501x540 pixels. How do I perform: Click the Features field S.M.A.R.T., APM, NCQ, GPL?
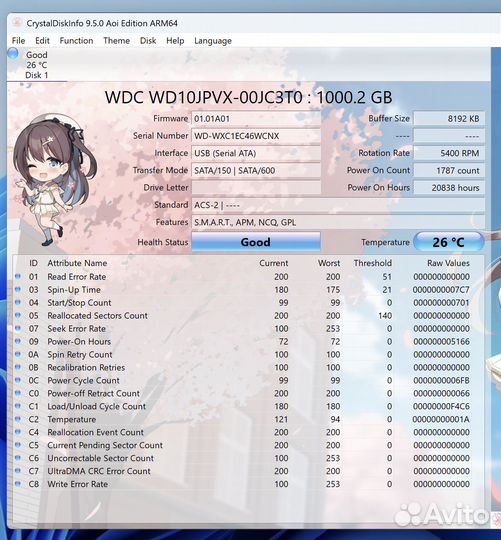click(x=338, y=222)
